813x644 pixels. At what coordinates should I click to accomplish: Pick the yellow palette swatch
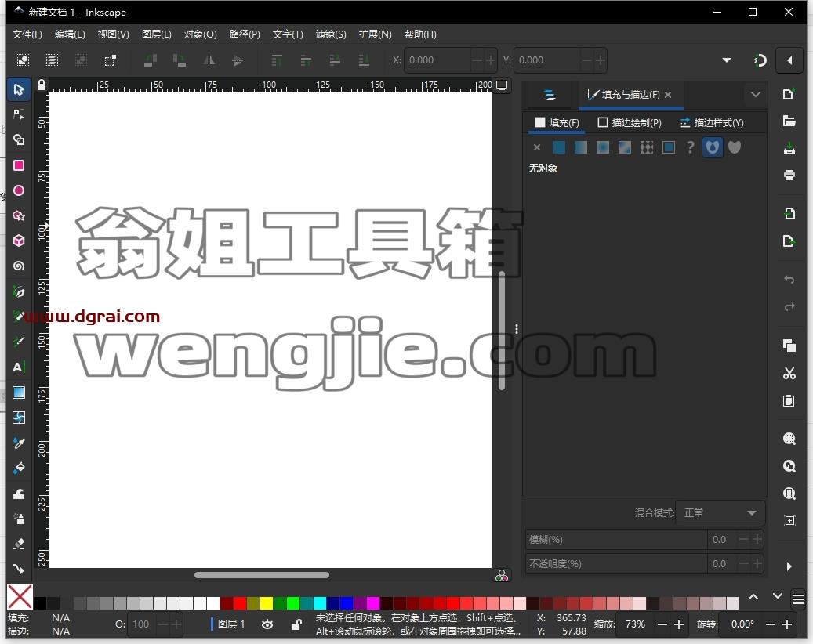[267, 603]
